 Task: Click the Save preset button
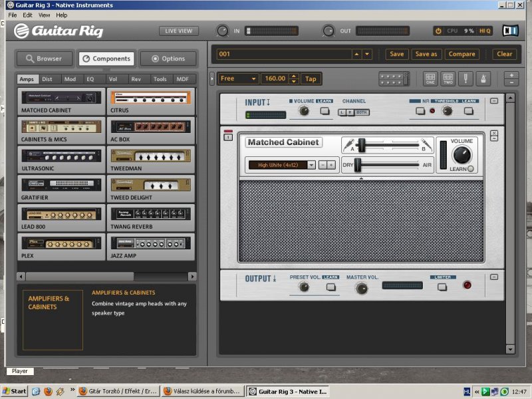[x=396, y=54]
